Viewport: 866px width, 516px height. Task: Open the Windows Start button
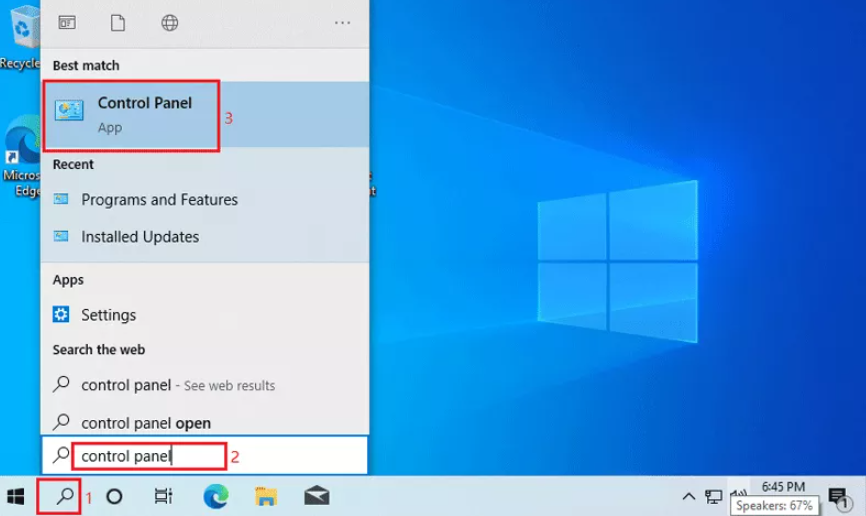point(15,497)
